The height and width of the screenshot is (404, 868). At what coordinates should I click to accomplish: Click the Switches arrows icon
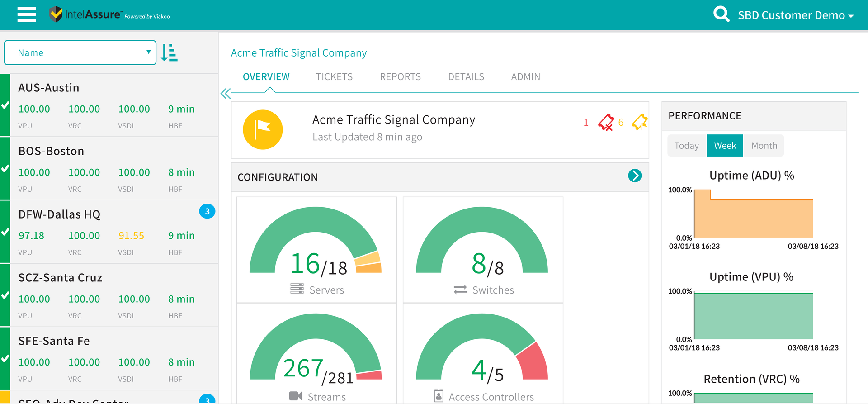460,290
